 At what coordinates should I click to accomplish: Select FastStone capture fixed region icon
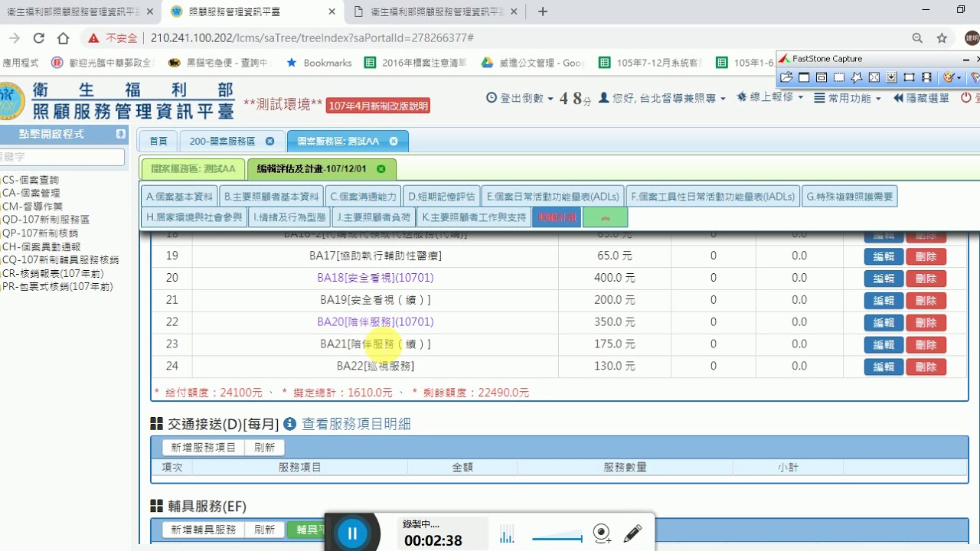coord(910,77)
